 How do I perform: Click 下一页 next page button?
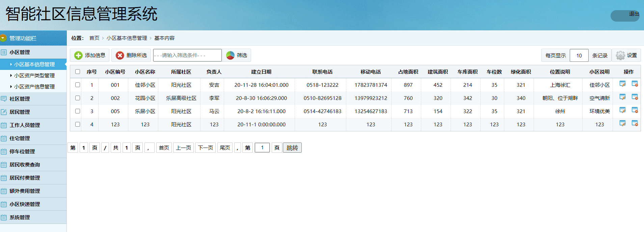point(206,148)
